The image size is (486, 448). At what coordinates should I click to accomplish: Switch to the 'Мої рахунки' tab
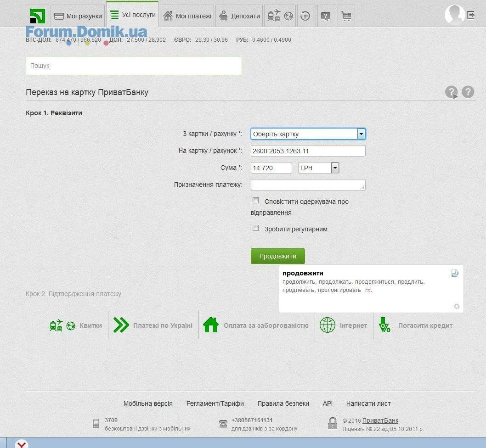tap(78, 16)
